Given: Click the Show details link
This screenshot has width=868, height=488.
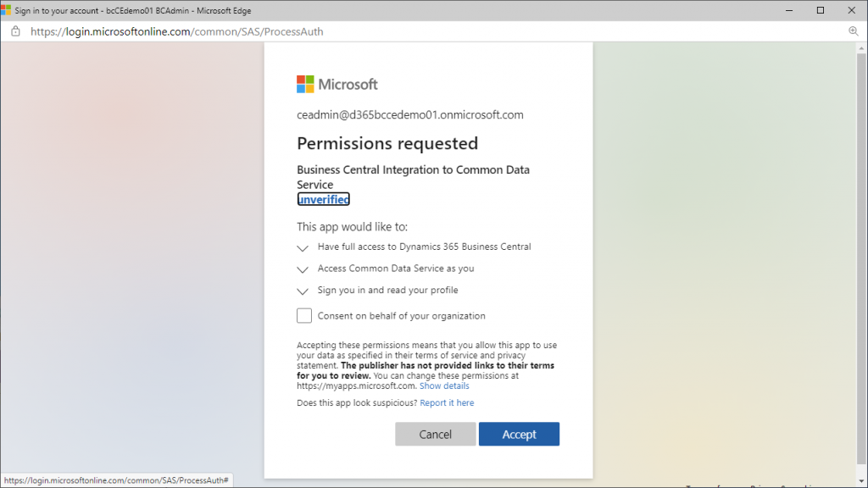Looking at the screenshot, I should point(444,385).
